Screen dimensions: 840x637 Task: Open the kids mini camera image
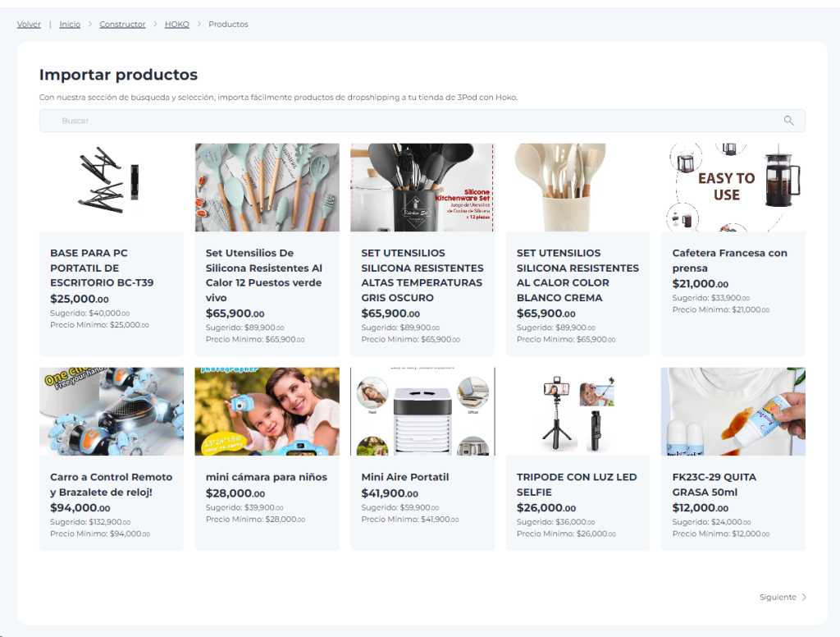(x=267, y=411)
